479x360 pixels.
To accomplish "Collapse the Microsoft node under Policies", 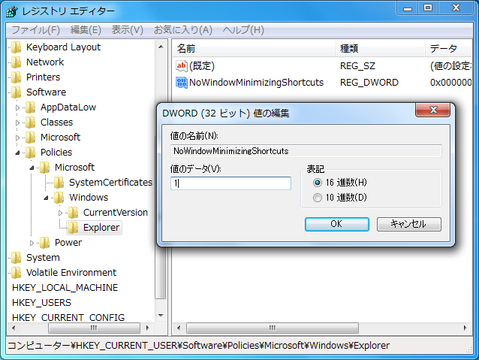I will [x=32, y=168].
